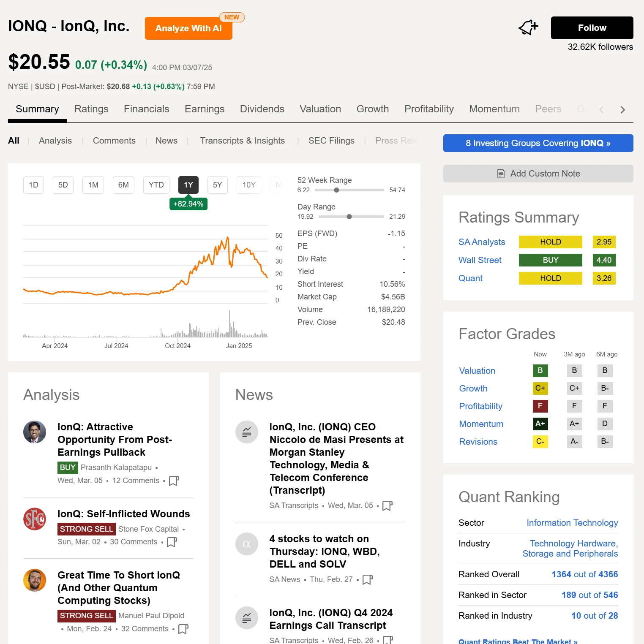Image resolution: width=644 pixels, height=644 pixels.
Task: Click the current Valuation grade B badge
Action: coord(540,370)
